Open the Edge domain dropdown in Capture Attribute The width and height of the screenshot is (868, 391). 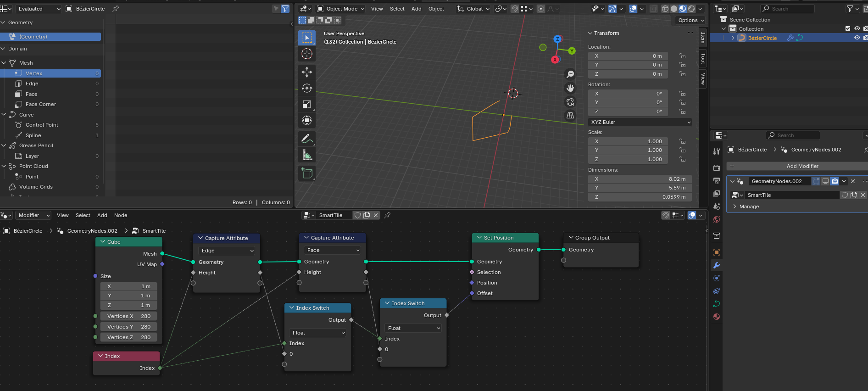click(x=227, y=251)
